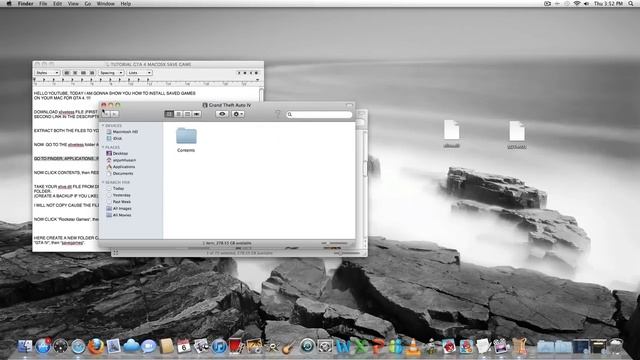The height and width of the screenshot is (360, 640).
Task: Open the Trash in the Dock
Action: point(616,347)
